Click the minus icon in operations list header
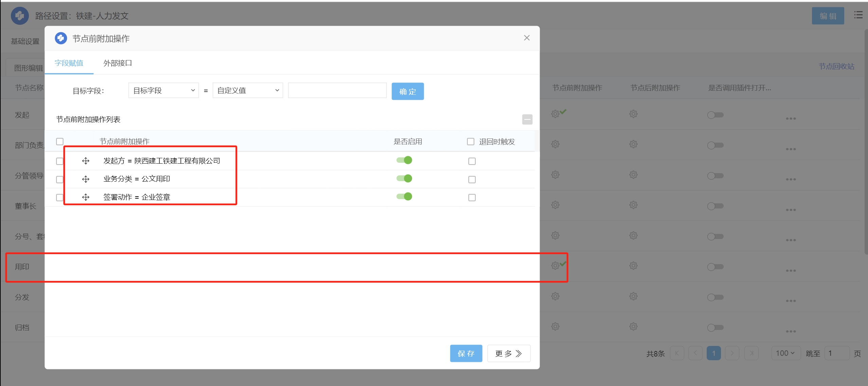Image resolution: width=868 pixels, height=386 pixels. (527, 120)
